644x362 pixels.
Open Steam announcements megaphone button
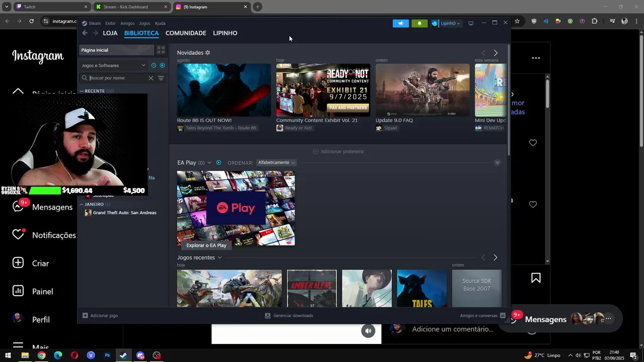[x=400, y=23]
